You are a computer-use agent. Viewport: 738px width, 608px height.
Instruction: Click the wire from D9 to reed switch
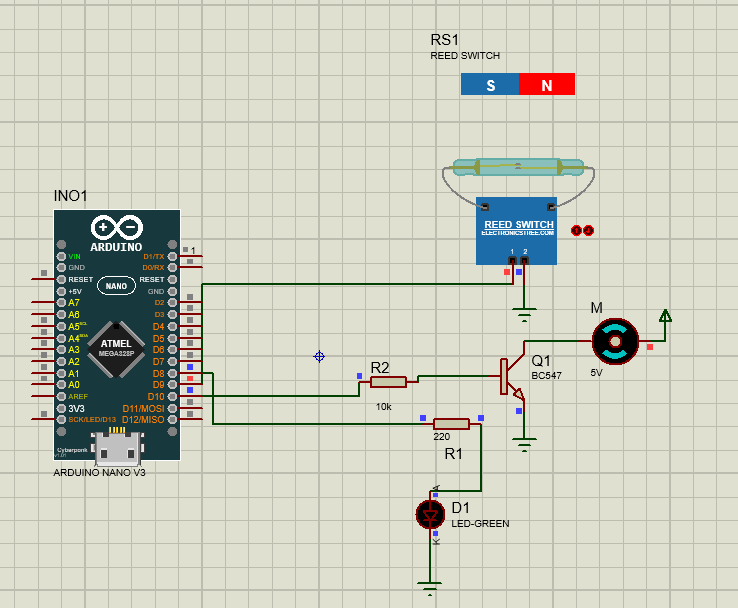358,284
